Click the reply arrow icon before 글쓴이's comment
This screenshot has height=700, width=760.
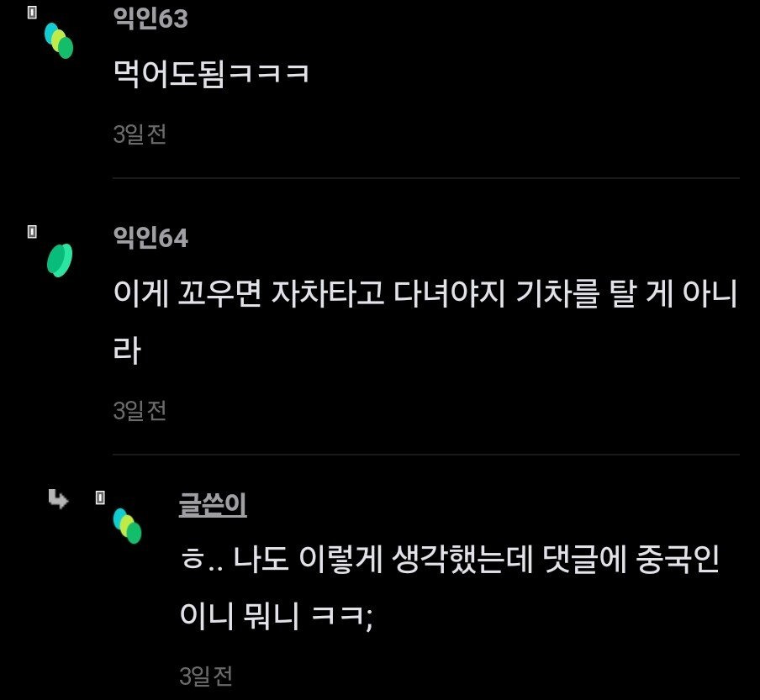pos(58,499)
